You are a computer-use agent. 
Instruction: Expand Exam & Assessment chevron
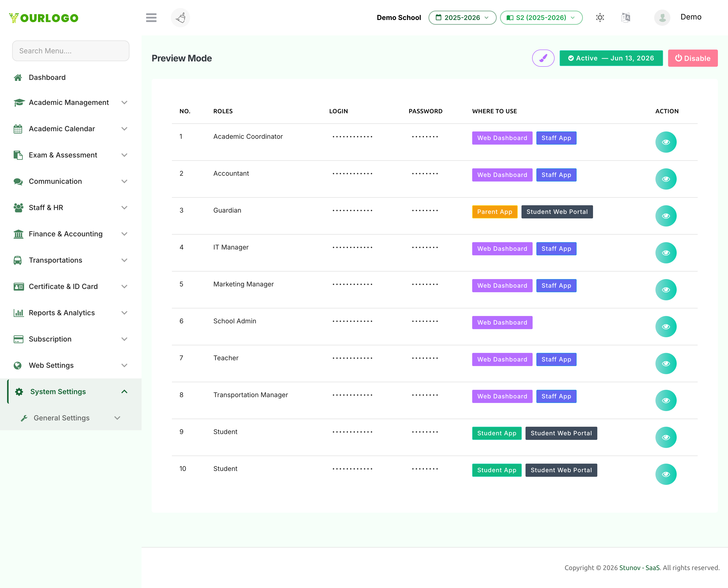[124, 155]
